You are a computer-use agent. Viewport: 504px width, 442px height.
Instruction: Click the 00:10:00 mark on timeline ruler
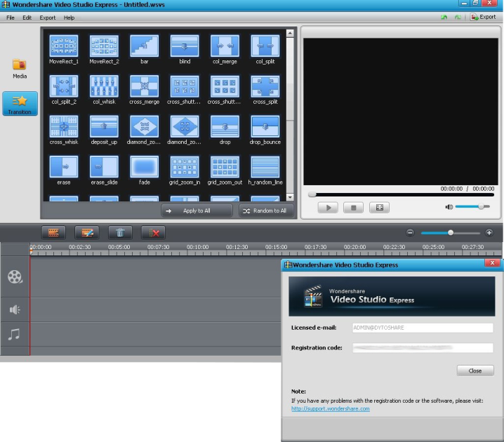point(197,247)
